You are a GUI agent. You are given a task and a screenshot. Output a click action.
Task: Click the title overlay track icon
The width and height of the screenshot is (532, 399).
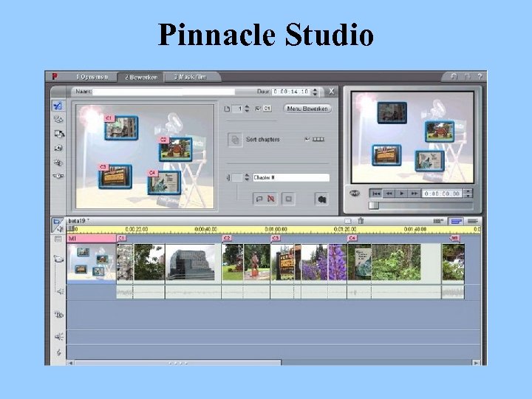(x=58, y=315)
